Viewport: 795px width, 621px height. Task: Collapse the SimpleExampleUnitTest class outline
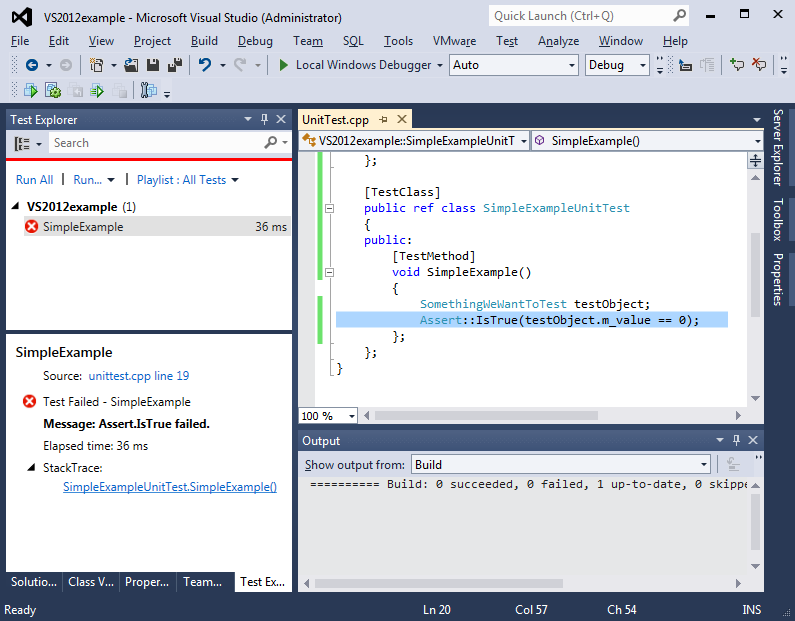click(x=330, y=208)
